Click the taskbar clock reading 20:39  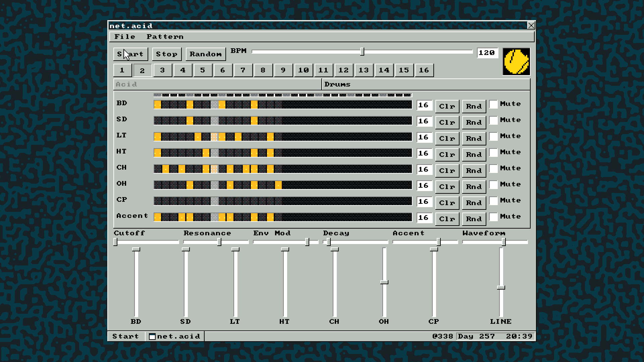point(519,336)
